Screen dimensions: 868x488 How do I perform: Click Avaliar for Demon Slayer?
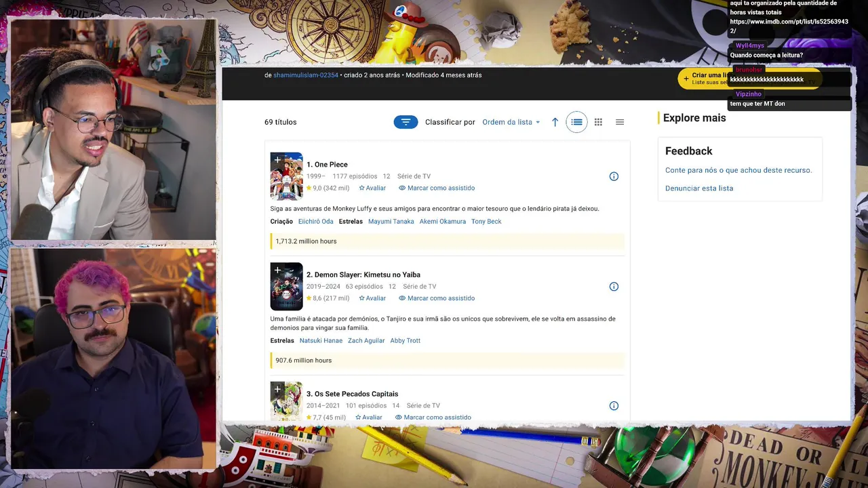click(372, 298)
